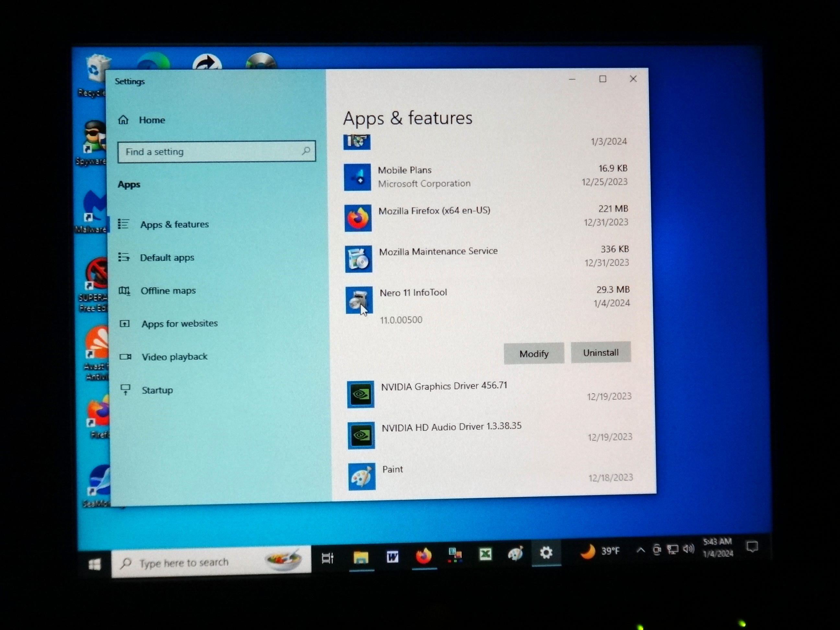840x630 pixels.
Task: Click the network tray icon
Action: coord(672,550)
